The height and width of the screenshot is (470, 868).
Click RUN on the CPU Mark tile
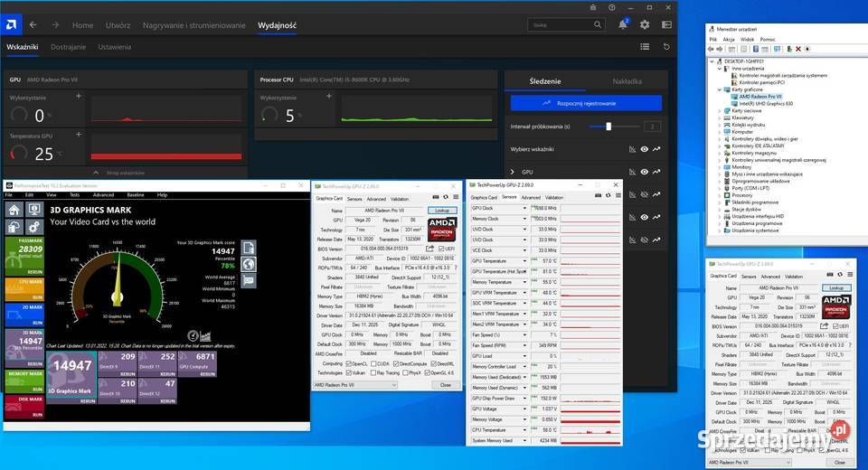[x=37, y=297]
